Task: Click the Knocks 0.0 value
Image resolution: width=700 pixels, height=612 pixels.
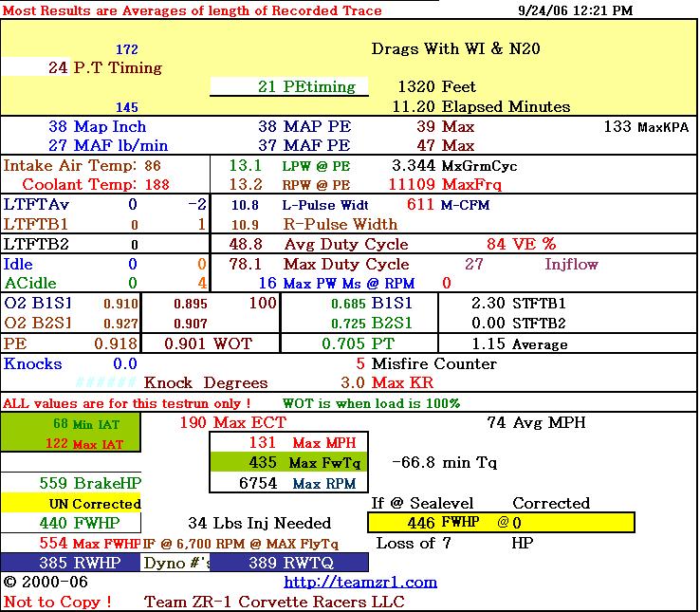Action: (125, 363)
